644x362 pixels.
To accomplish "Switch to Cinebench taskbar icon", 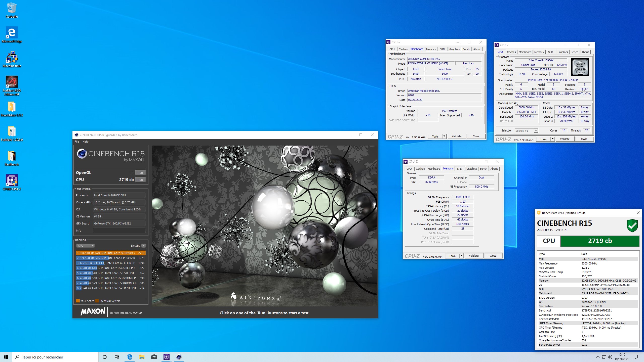I will point(179,357).
